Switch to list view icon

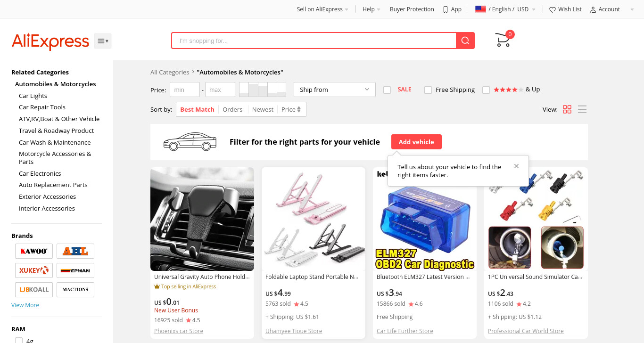pos(582,109)
